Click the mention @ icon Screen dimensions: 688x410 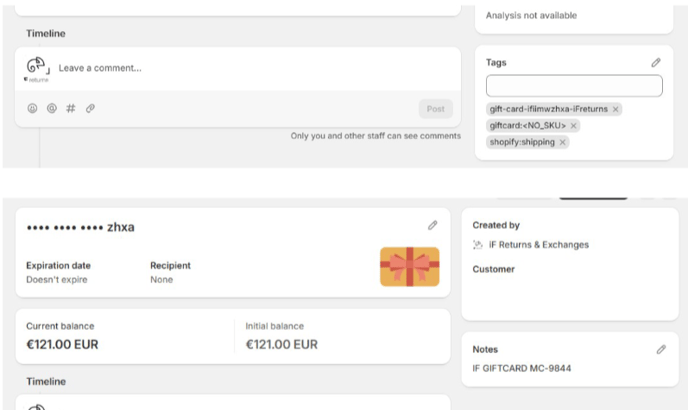(52, 108)
